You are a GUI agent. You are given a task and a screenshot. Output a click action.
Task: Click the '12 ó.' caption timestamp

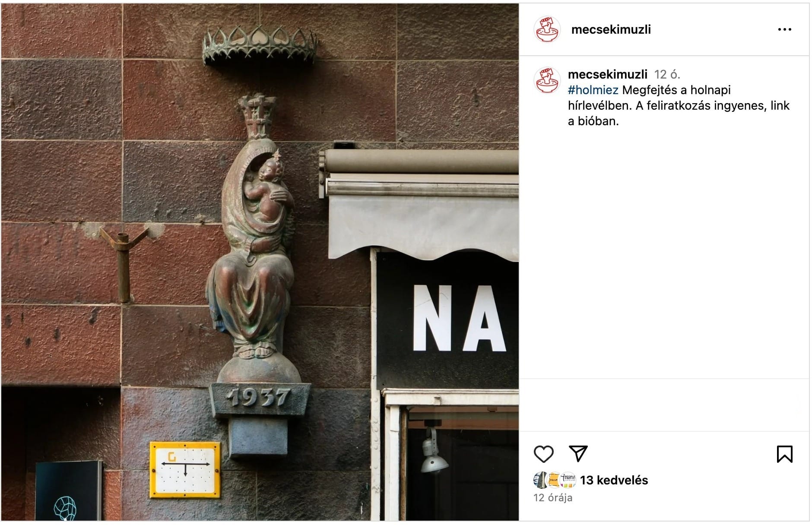(x=667, y=75)
